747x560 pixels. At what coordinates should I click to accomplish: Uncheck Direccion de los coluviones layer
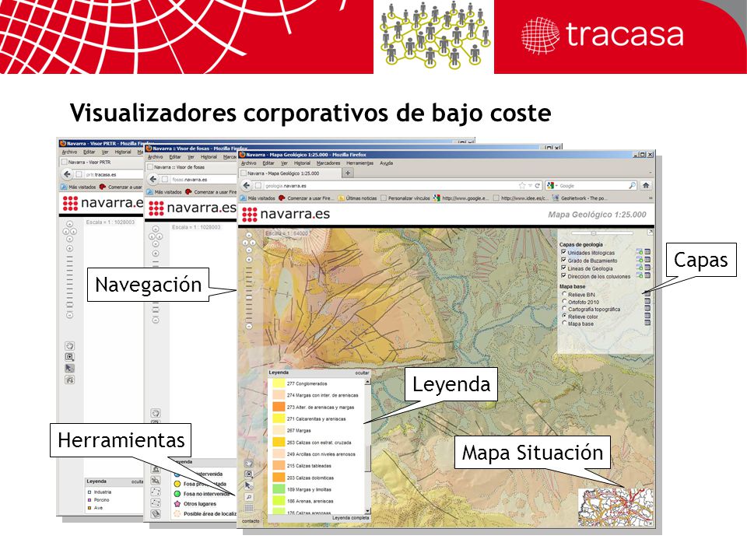563,275
